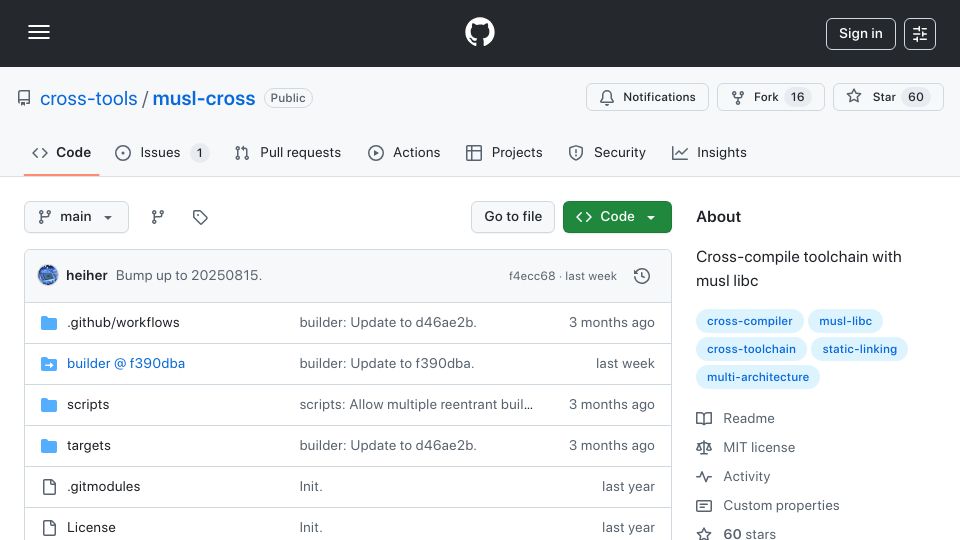Viewport: 960px width, 540px height.
Task: Click the star count 60 badge
Action: (915, 97)
